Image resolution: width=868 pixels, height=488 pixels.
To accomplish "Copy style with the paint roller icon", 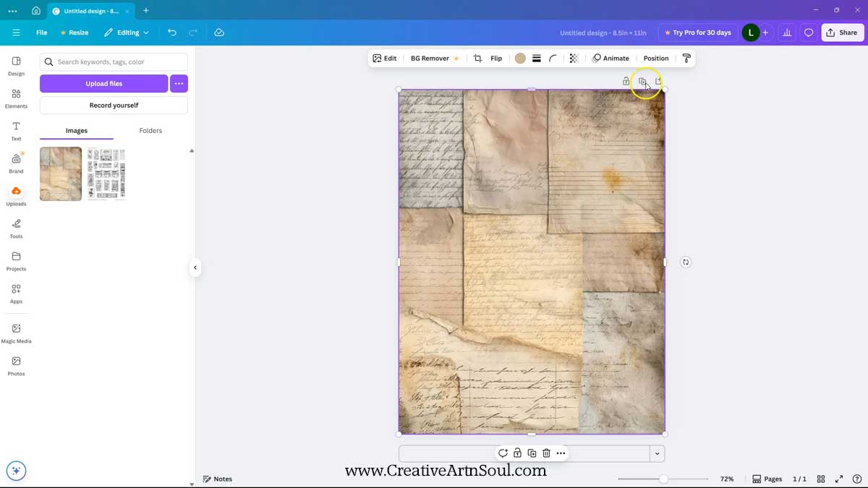I will click(x=686, y=59).
